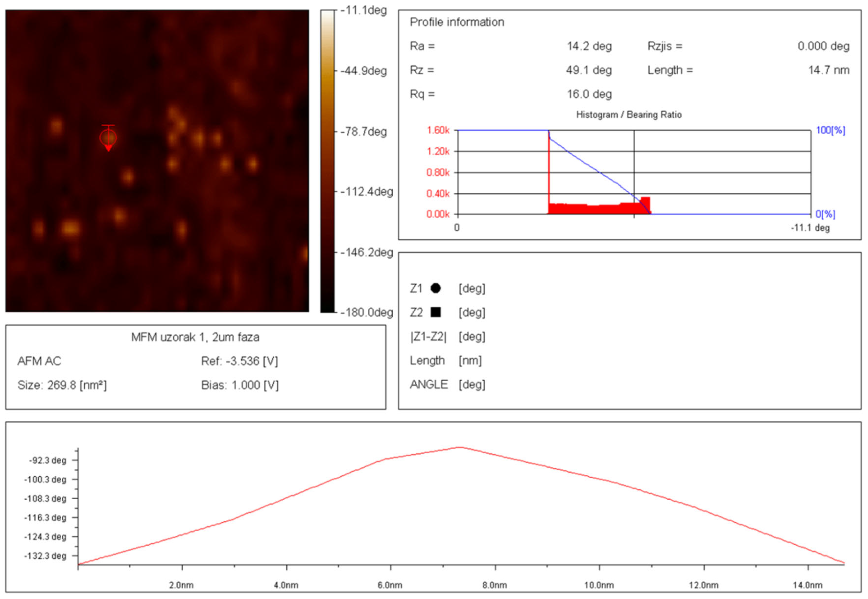Click the peak of the red profile curve
Screen dimensions: 868x599
459,447
